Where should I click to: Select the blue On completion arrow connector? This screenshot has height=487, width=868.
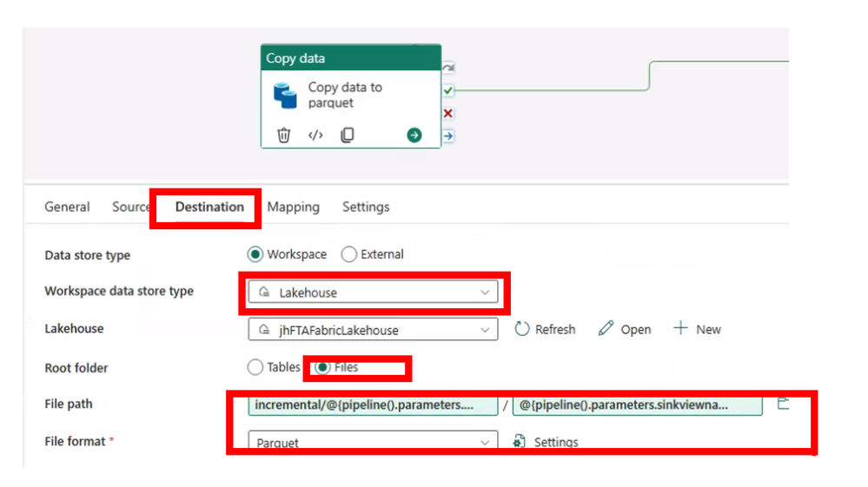(x=448, y=135)
